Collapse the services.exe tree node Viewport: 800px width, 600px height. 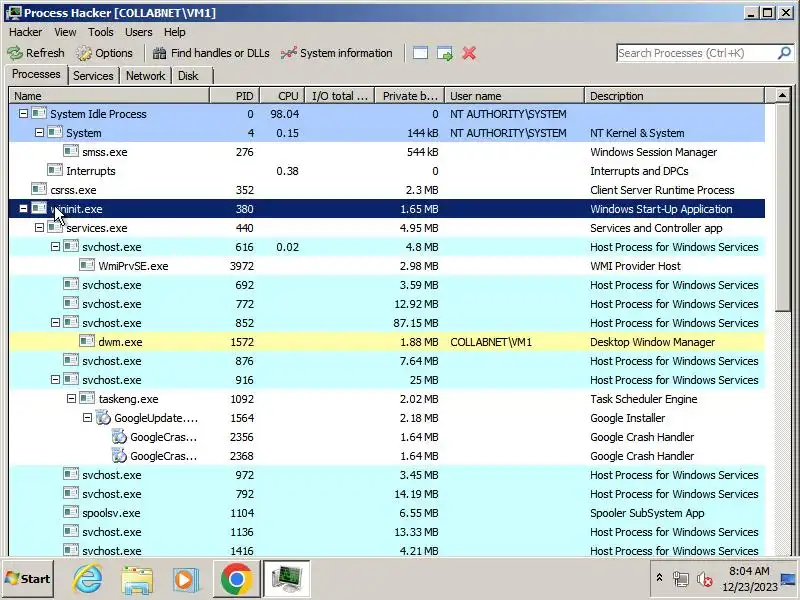pyautogui.click(x=39, y=228)
